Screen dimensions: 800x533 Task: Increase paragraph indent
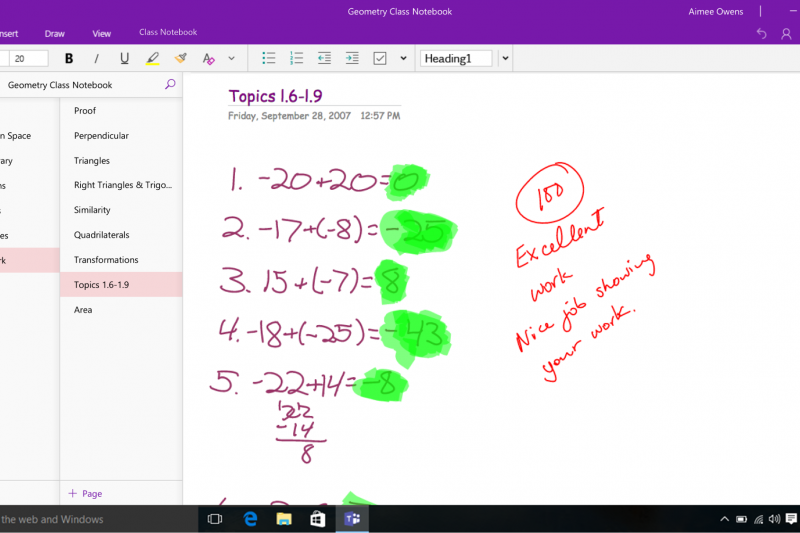click(352, 58)
